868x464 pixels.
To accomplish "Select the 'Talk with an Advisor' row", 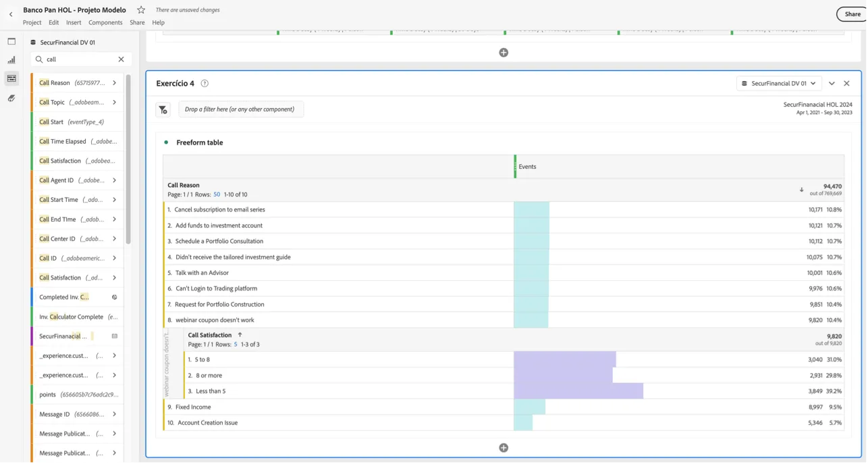I will (504, 273).
